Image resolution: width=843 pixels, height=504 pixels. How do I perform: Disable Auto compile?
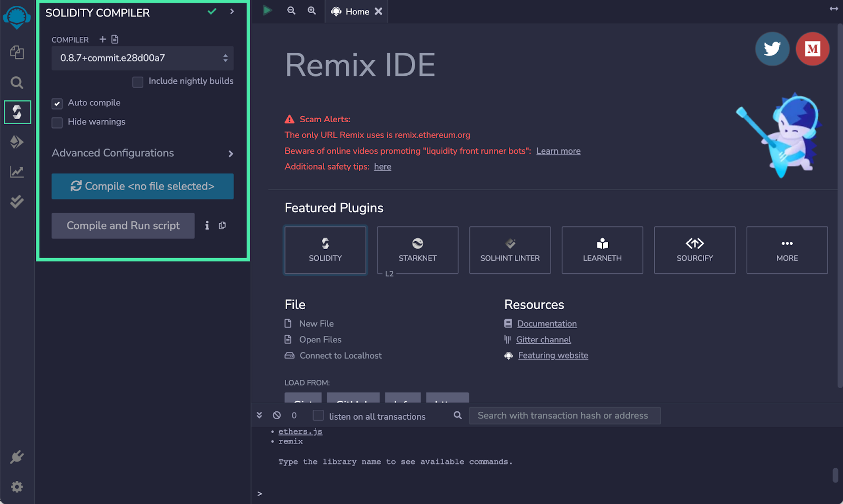point(57,103)
